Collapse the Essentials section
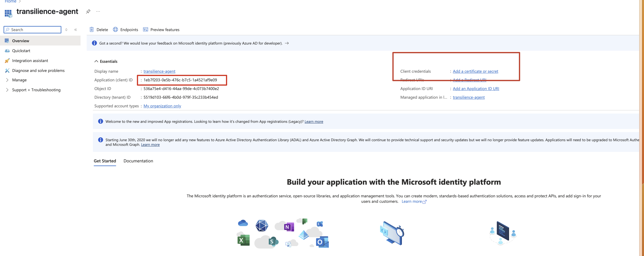Image resolution: width=644 pixels, height=256 pixels. click(x=96, y=61)
